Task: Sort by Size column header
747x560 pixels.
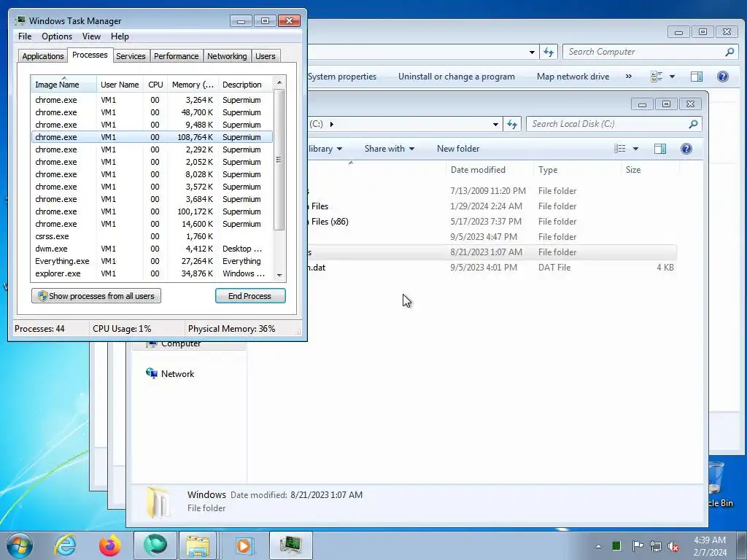Action: pyautogui.click(x=650, y=170)
